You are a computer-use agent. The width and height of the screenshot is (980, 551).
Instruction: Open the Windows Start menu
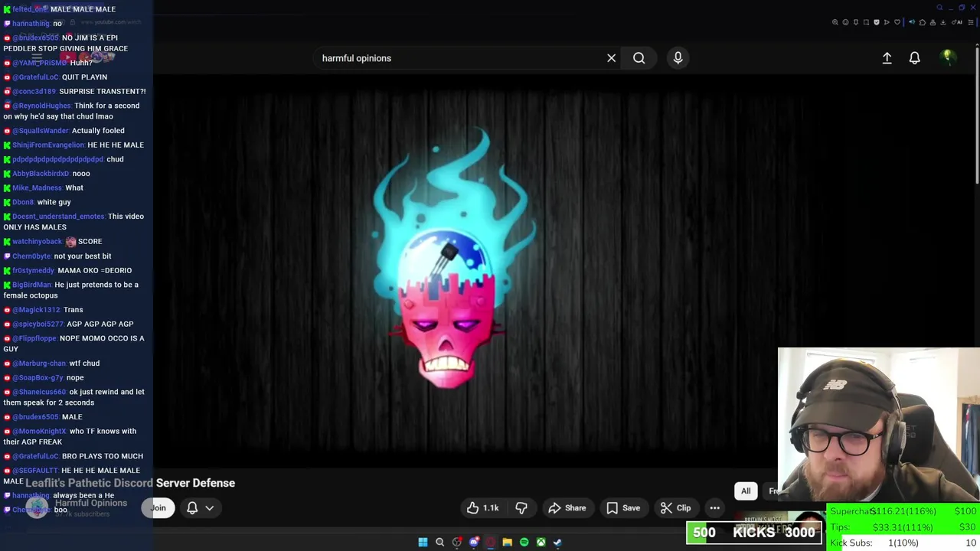click(x=423, y=543)
